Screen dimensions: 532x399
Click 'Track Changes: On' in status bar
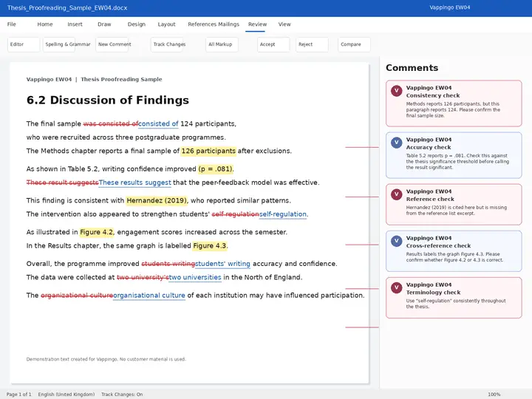coord(122,395)
